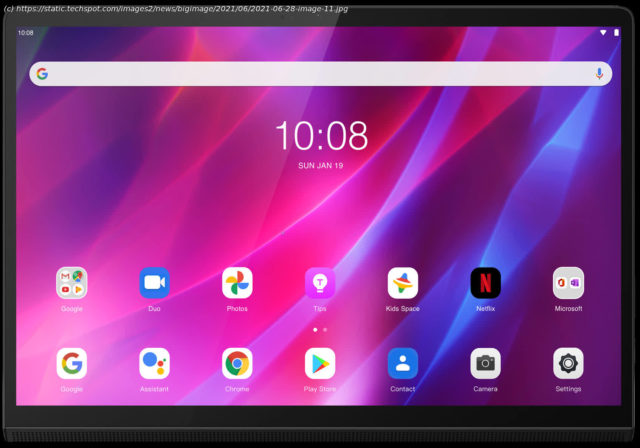Tap the Google G logo in search bar
Viewport: 640px width, 448px height.
[42, 74]
